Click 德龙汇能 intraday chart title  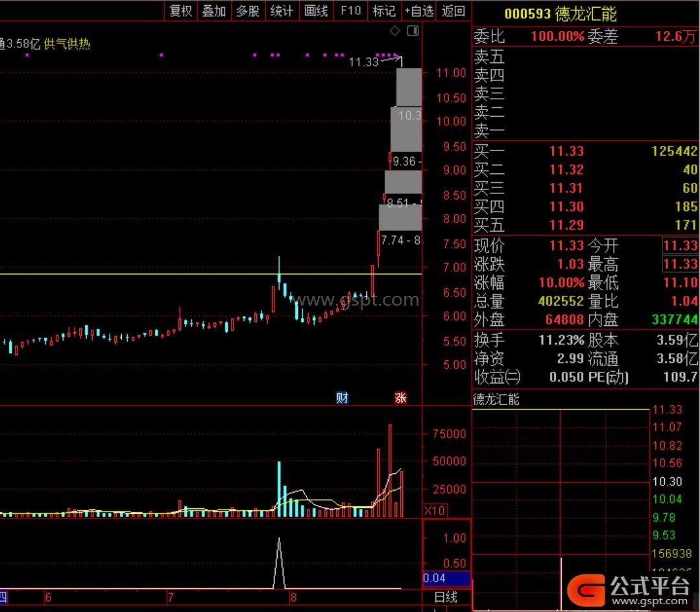tap(496, 399)
